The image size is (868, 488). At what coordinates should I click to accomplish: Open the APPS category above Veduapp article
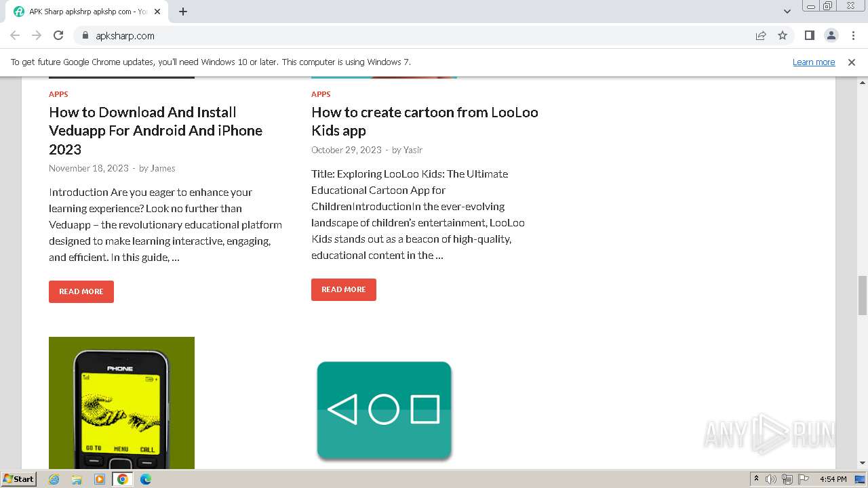click(x=58, y=94)
